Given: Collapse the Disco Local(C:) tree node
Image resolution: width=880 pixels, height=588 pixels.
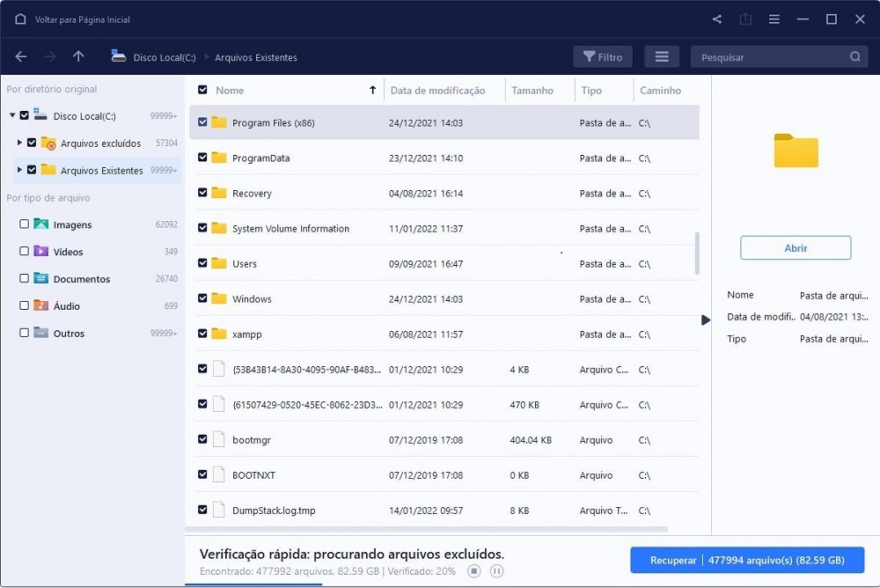Looking at the screenshot, I should click(x=11, y=115).
